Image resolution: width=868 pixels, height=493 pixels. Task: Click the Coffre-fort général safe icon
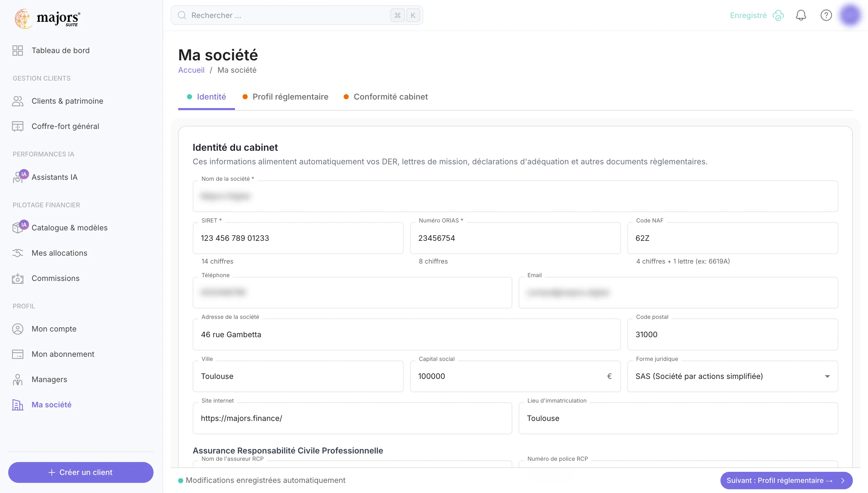[x=18, y=126]
